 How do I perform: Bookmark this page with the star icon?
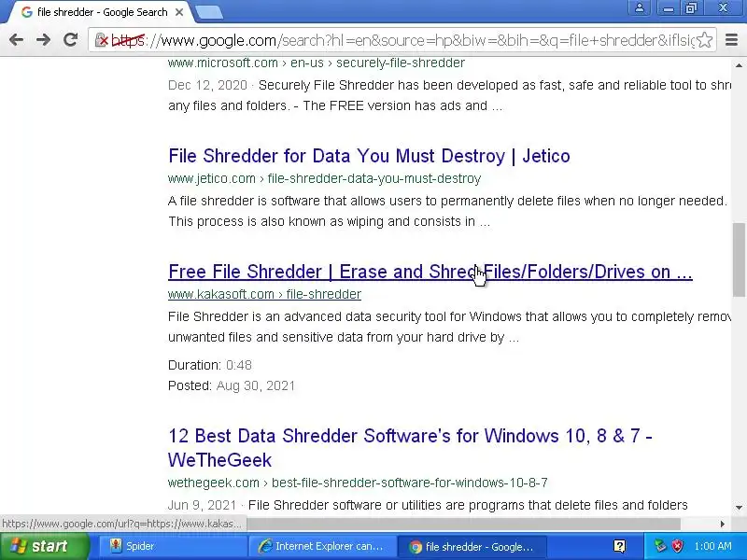coord(705,40)
